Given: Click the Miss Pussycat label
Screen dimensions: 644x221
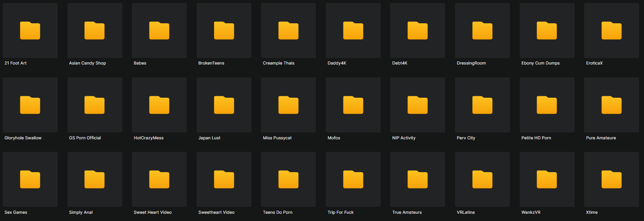Looking at the screenshot, I should 277,138.
